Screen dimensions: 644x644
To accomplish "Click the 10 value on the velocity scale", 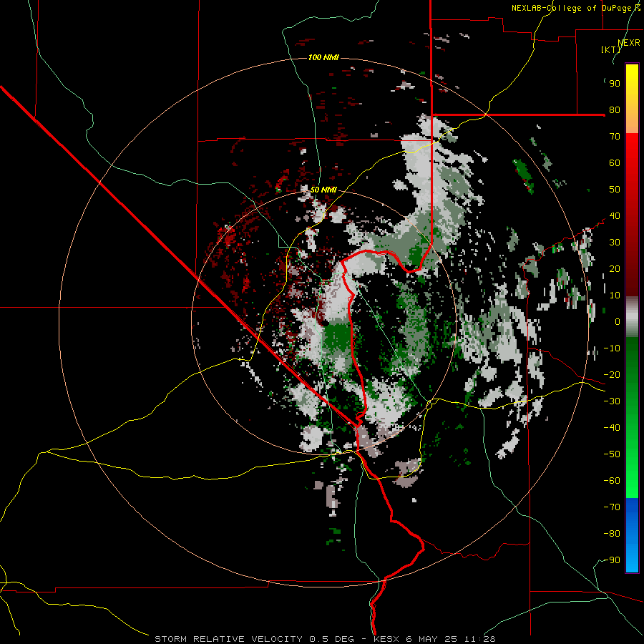I will pyautogui.click(x=615, y=296).
